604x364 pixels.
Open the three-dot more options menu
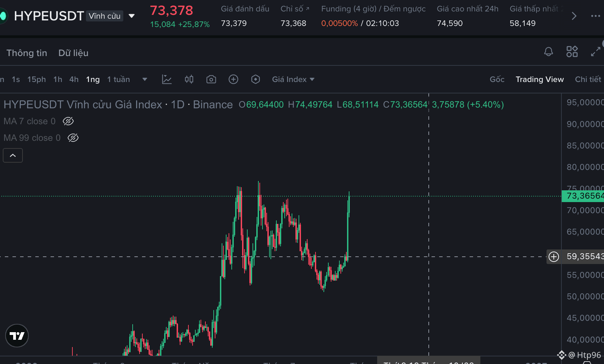tap(596, 16)
